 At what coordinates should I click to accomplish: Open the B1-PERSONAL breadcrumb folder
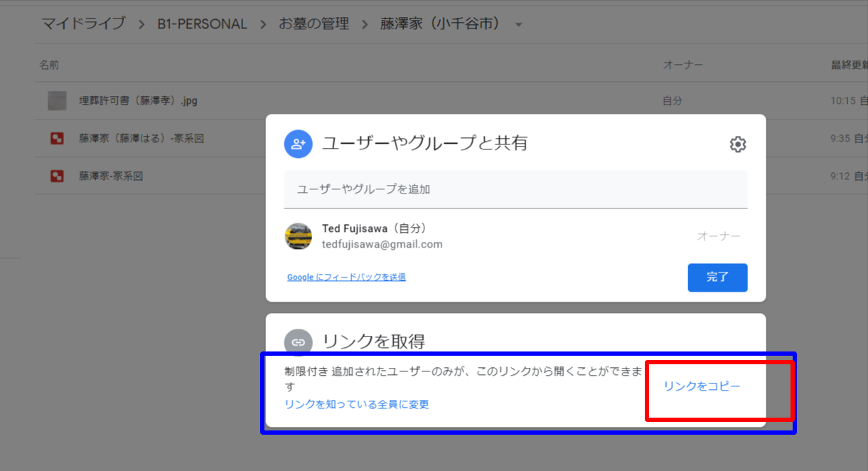[203, 23]
